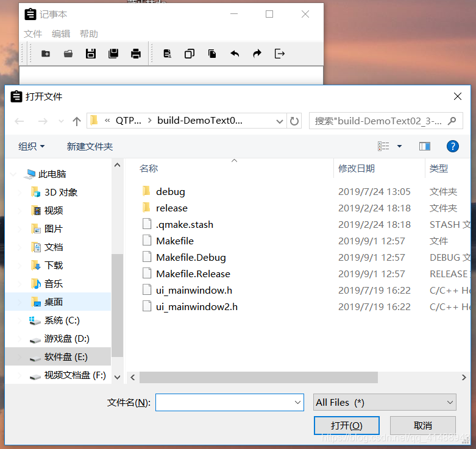Open the All Files (*) filter dropdown
The height and width of the screenshot is (449, 476).
click(385, 402)
